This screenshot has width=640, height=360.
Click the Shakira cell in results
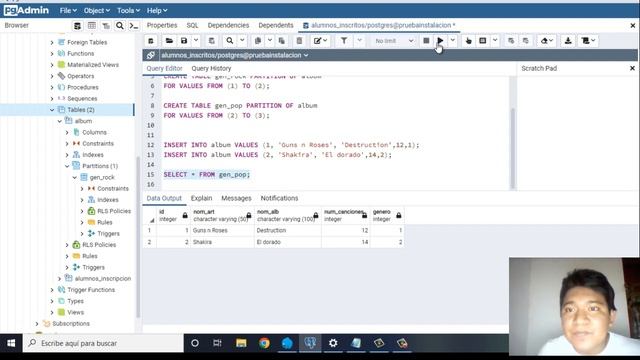click(222, 242)
